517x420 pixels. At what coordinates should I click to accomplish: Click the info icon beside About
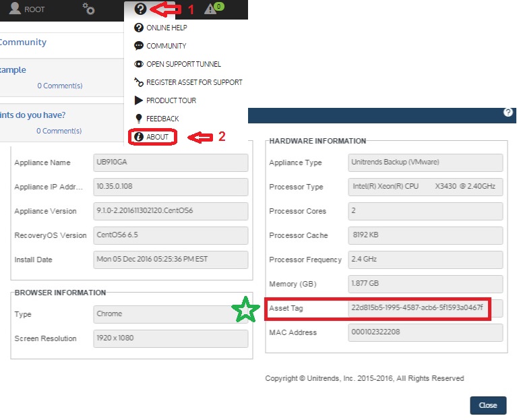coord(139,137)
